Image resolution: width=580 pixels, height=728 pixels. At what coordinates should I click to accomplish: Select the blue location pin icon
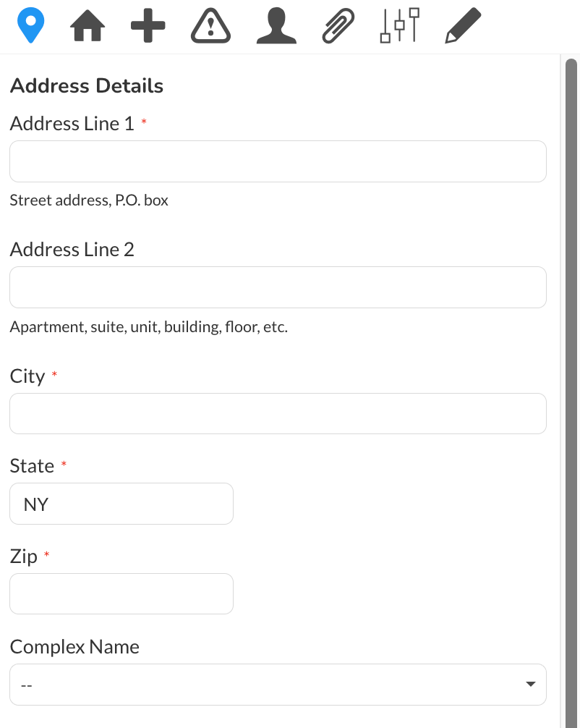30,26
